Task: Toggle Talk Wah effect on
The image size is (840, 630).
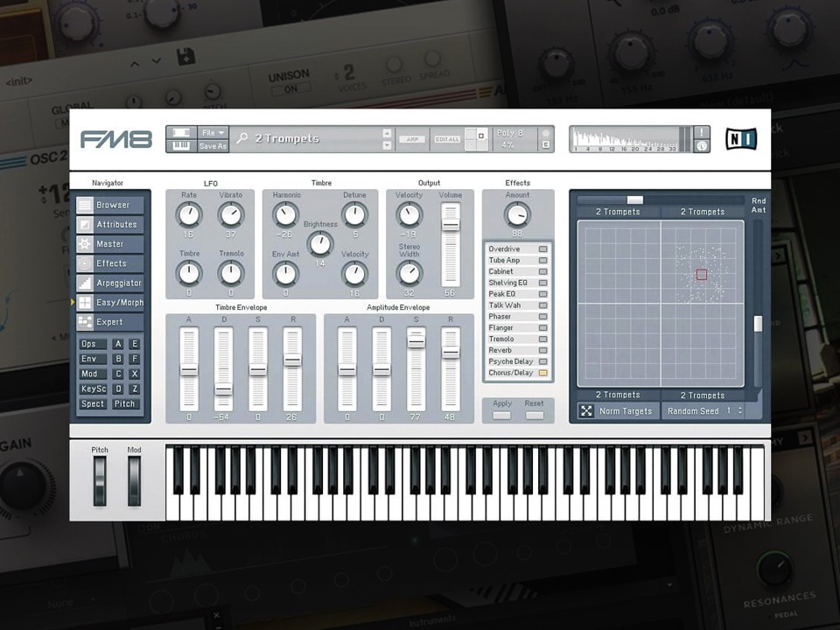Action: 542,305
